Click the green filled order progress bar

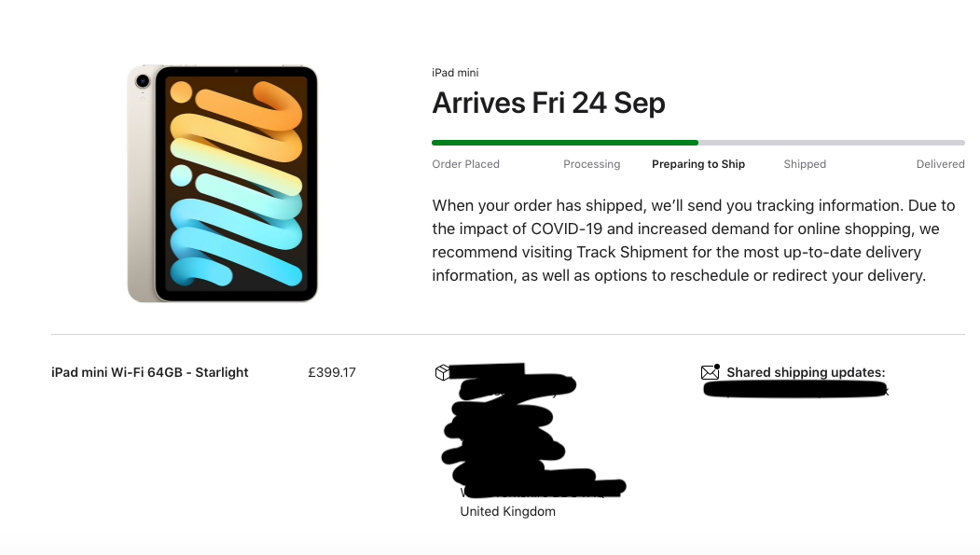pos(565,143)
